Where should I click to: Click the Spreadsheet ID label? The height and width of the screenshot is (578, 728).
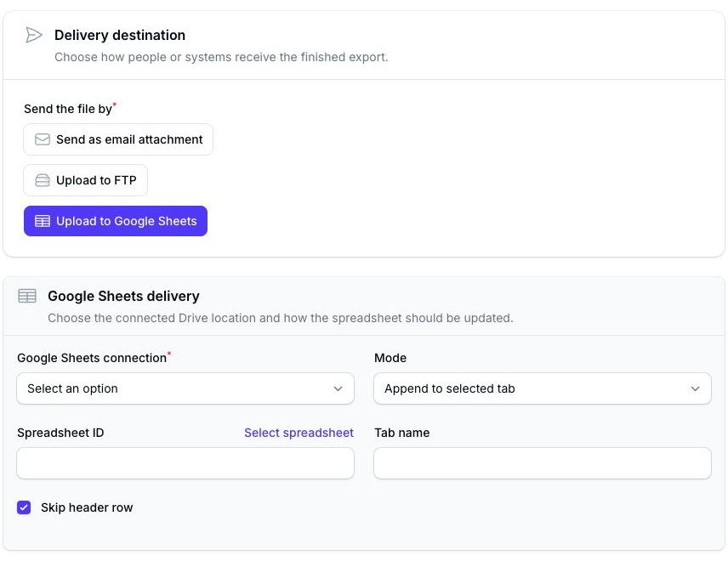coord(60,433)
